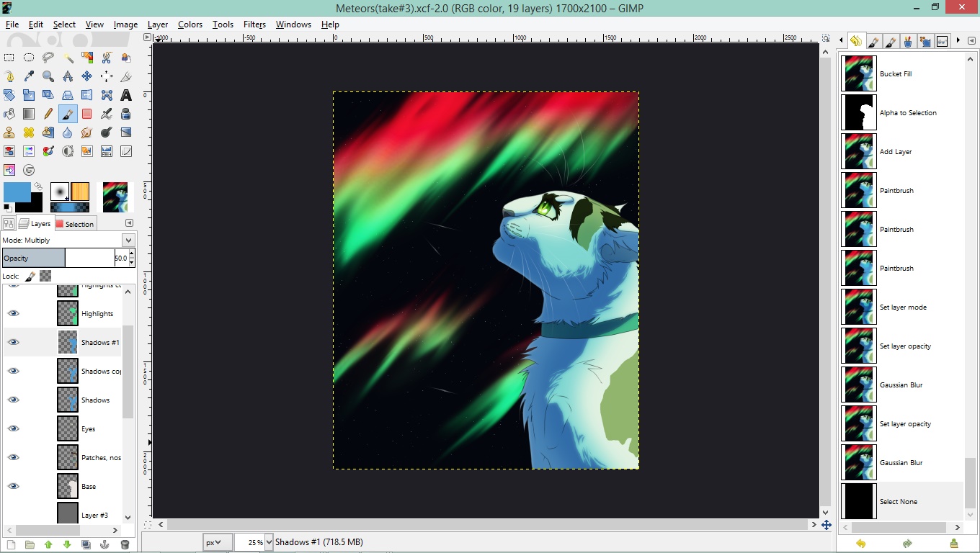Select the Rectangle Select tool
The image size is (980, 553).
[9, 58]
